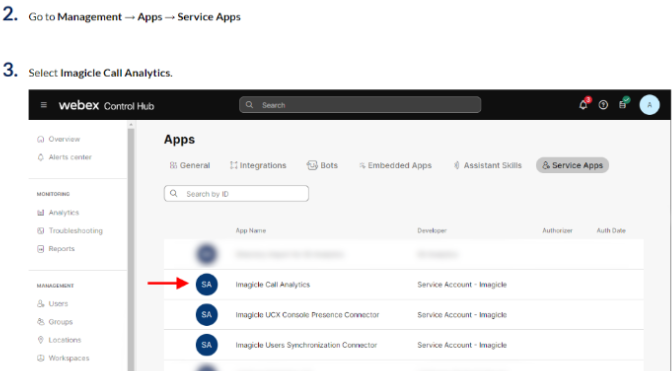The image size is (672, 371).
Task: Open the hamburger navigation menu icon
Action: [44, 105]
